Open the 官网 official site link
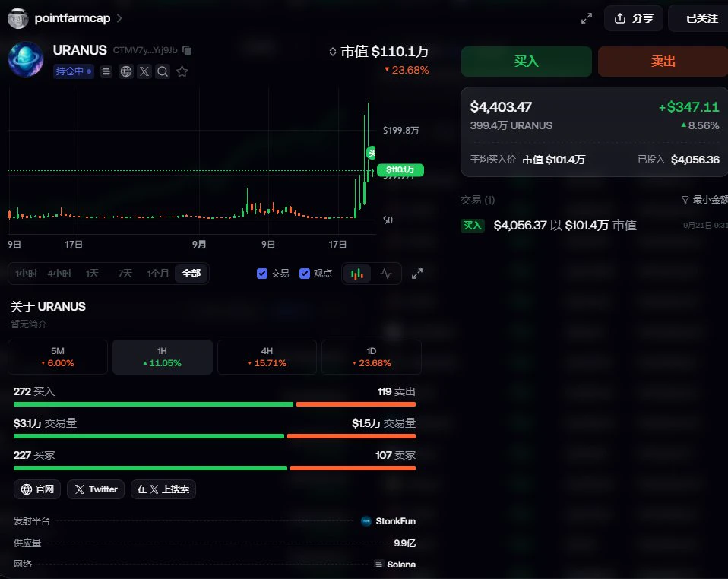728x579 pixels. click(x=37, y=489)
